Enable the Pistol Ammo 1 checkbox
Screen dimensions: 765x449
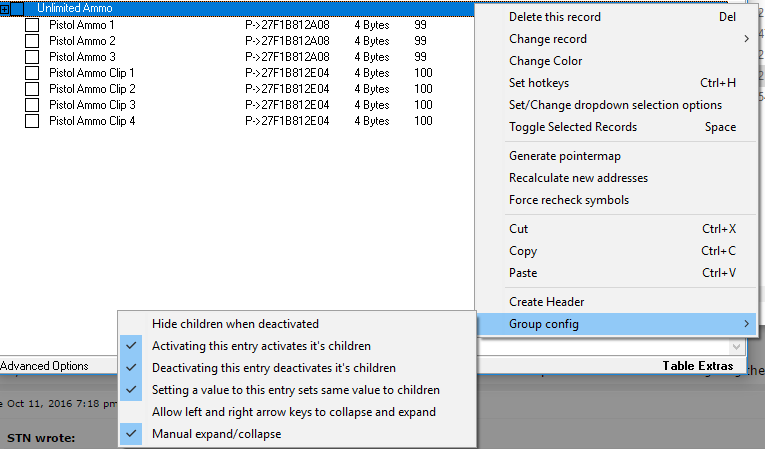click(x=32, y=25)
